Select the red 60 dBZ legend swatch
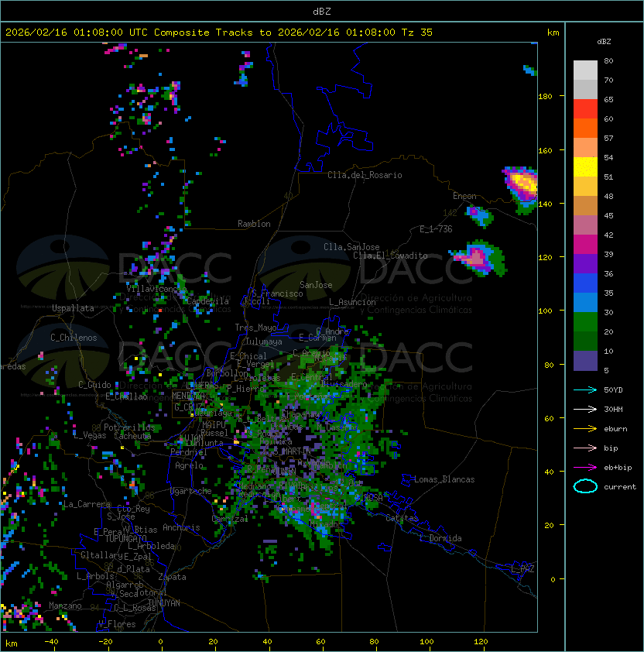This screenshot has height=652, width=644. coord(585,109)
